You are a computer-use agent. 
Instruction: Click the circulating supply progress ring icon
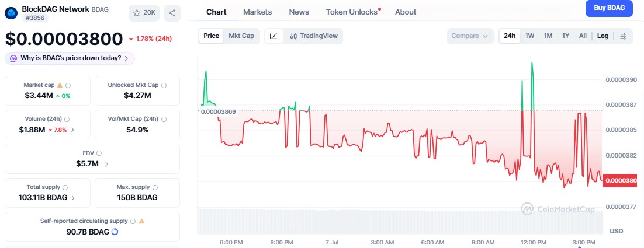coord(115,232)
